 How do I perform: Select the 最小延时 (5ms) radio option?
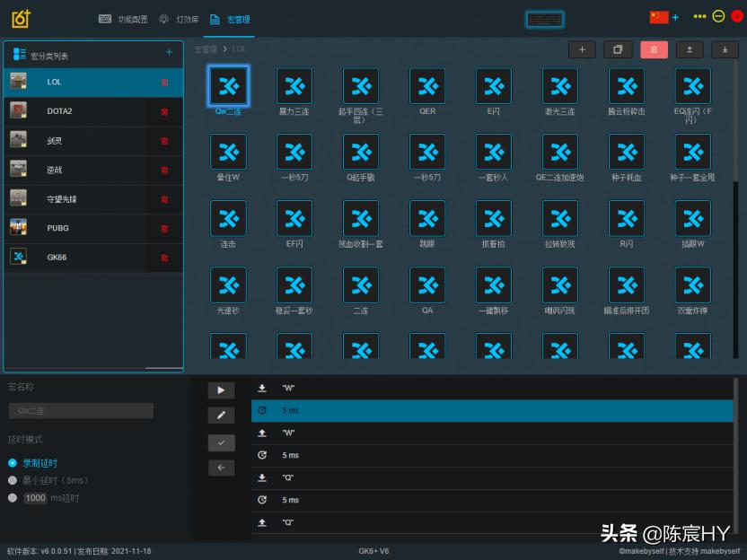click(13, 480)
